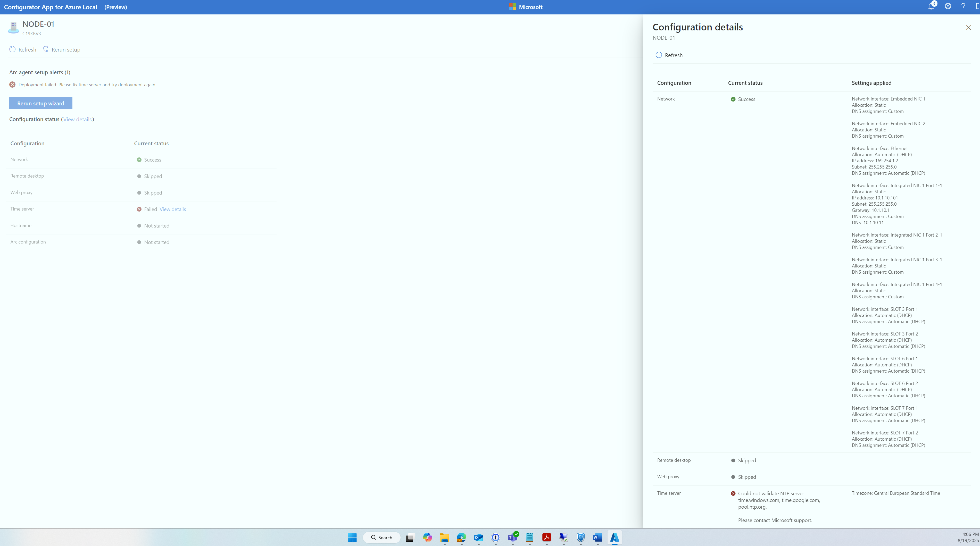The width and height of the screenshot is (980, 546).
Task: Open Outlook from the taskbar
Action: click(479, 537)
